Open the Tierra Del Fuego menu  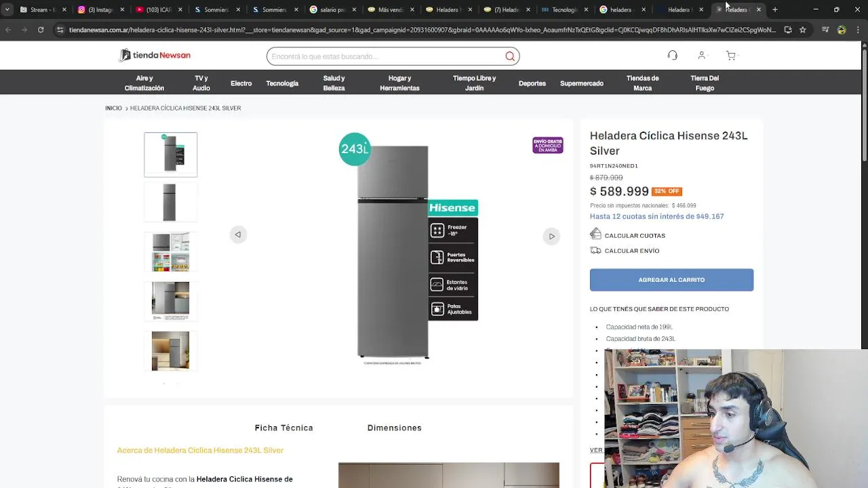(x=705, y=83)
